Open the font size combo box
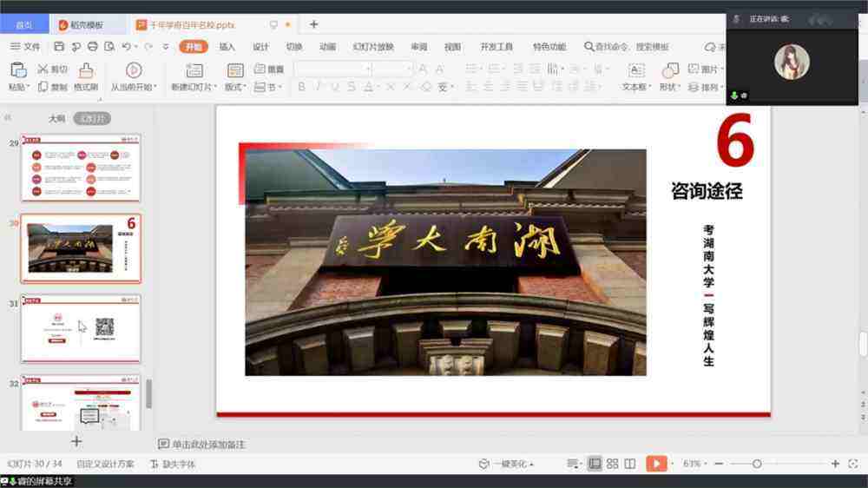Viewport: 868px width, 488px height. (392, 69)
